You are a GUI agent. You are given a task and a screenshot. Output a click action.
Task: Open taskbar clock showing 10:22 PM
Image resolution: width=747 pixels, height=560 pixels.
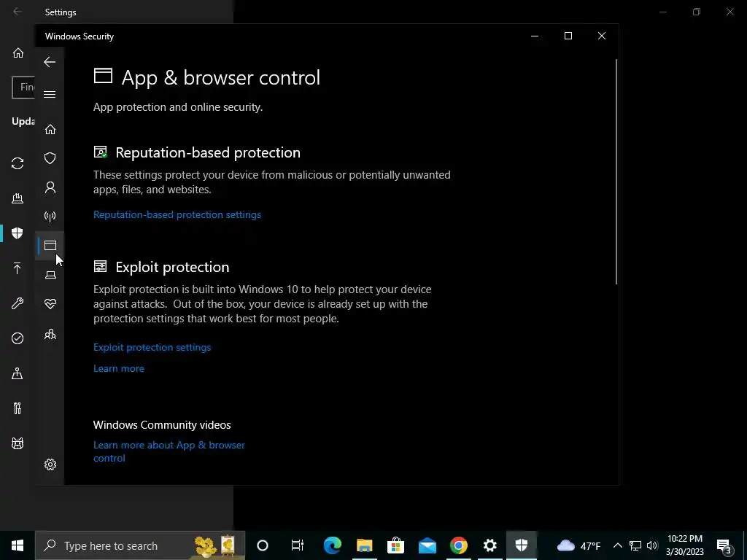pos(685,545)
